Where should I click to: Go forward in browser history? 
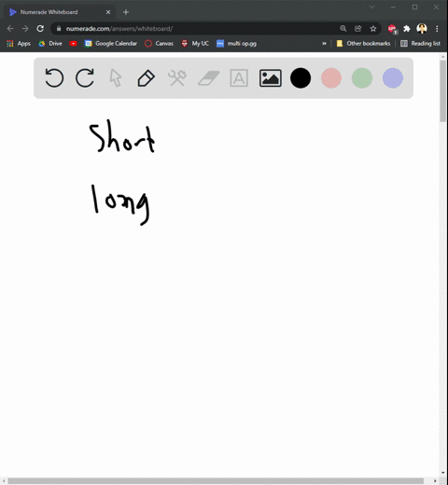pos(25,29)
